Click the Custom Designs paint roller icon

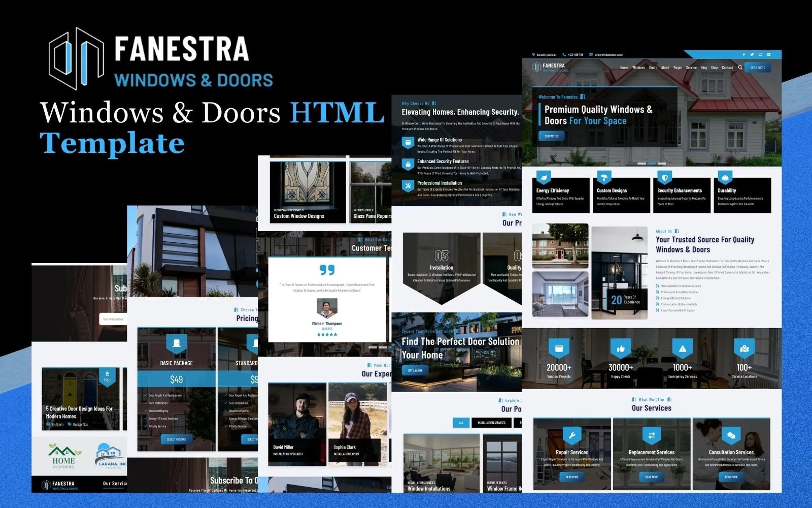pos(603,178)
